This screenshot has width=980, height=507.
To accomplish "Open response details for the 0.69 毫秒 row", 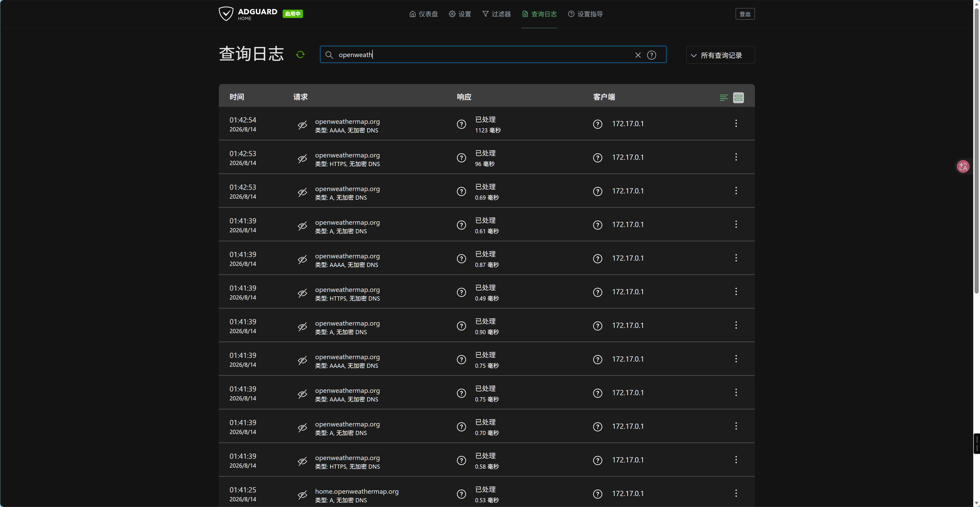I will [461, 191].
